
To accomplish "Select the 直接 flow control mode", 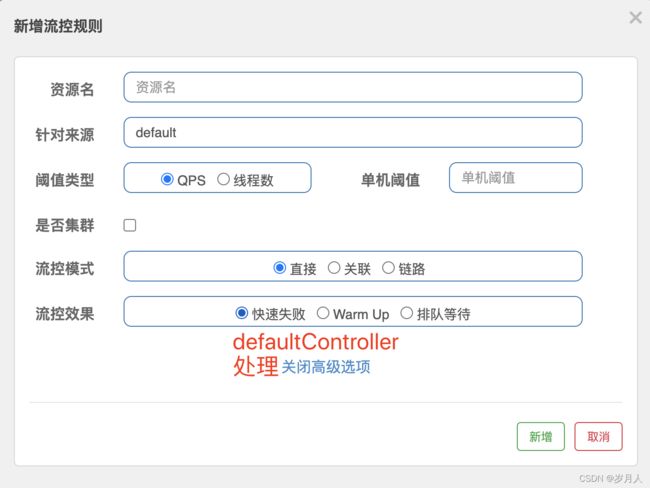I will pyautogui.click(x=279, y=267).
